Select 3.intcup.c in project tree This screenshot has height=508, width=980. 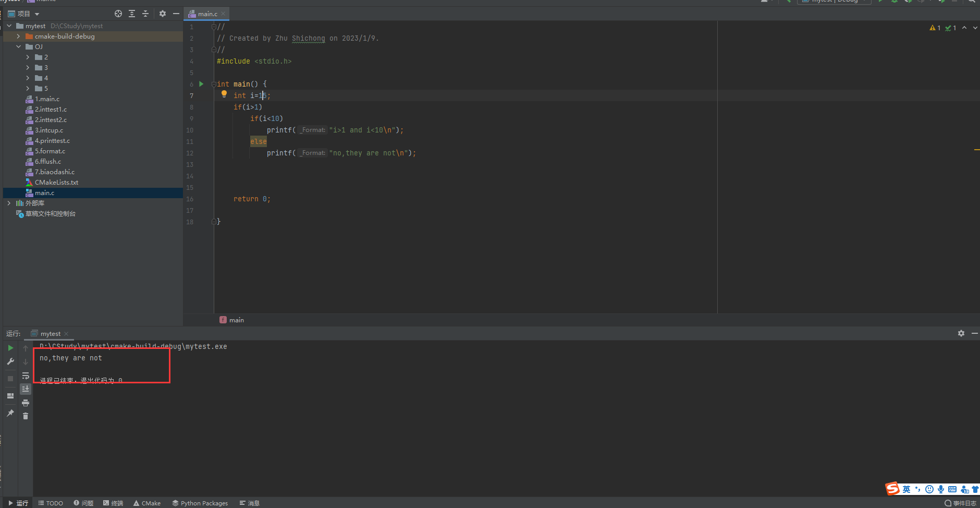[49, 130]
